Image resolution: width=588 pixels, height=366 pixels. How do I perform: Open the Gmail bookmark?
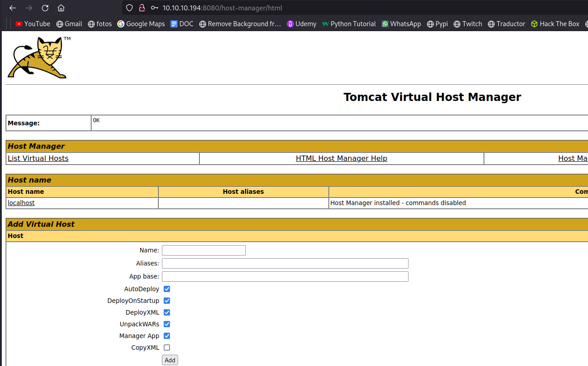(69, 24)
